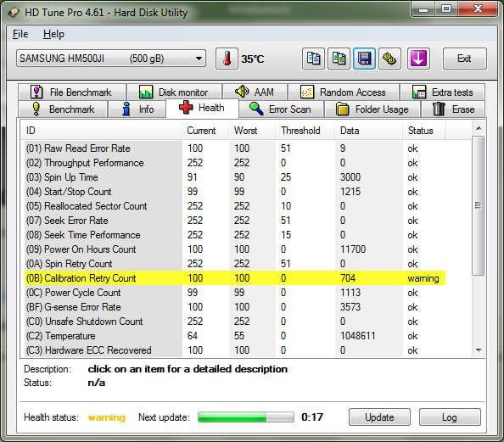
Task: Select the Calibration Retry Count row
Action: pos(235,278)
